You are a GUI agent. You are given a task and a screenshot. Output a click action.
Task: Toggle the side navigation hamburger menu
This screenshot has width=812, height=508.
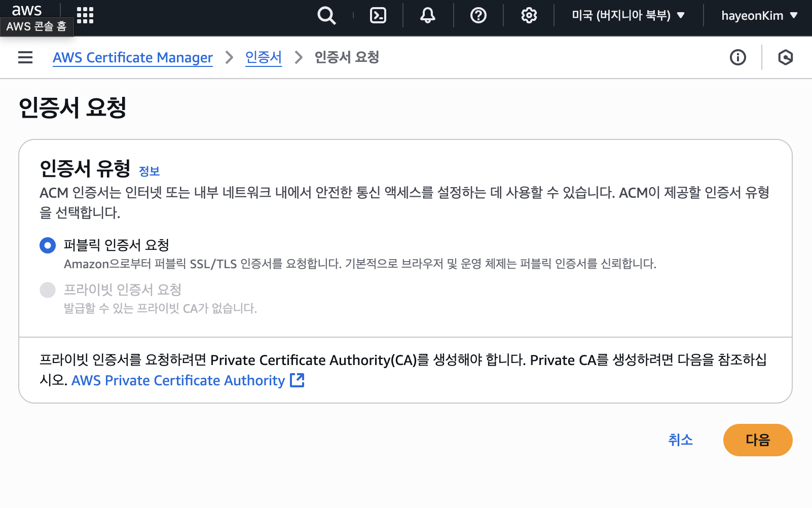25,57
